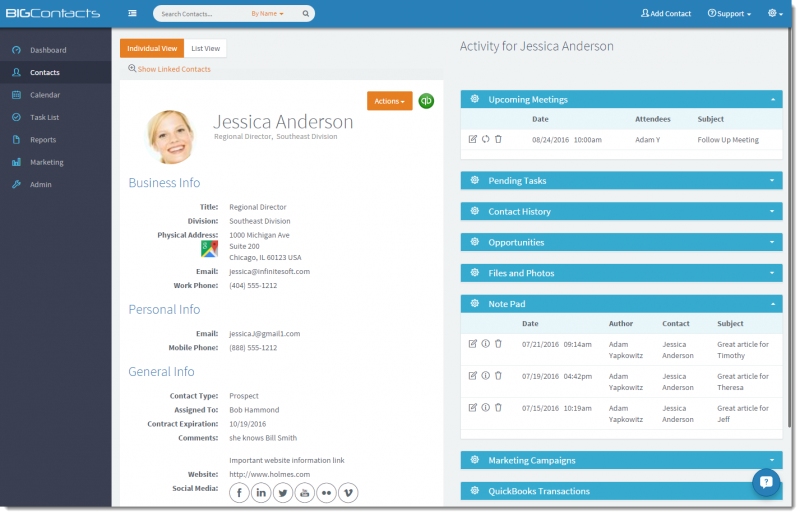The height and width of the screenshot is (515, 800).
Task: Click the refresh icon on the 08/24/2016 meeting
Action: click(486, 139)
